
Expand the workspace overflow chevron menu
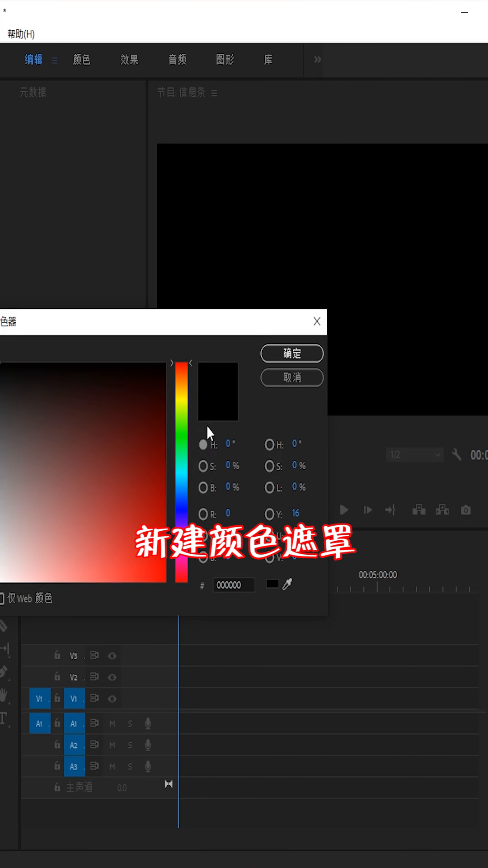click(318, 60)
